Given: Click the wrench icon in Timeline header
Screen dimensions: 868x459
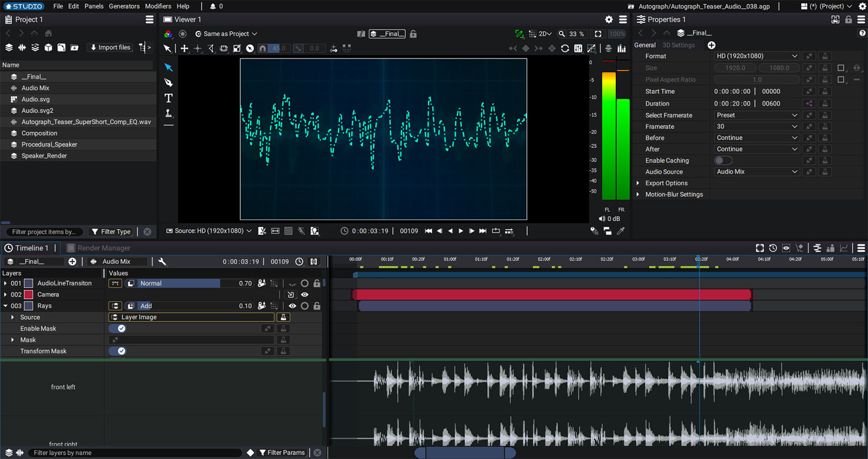Looking at the screenshot, I should [162, 262].
